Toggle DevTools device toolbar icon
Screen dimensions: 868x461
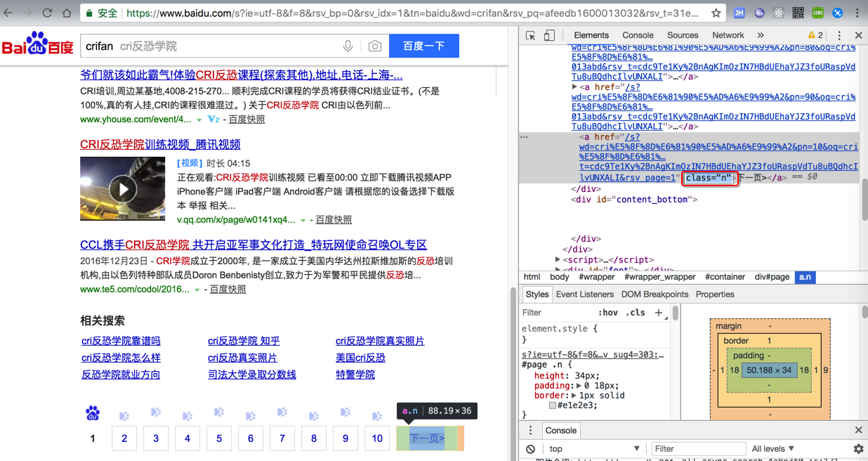click(x=549, y=35)
